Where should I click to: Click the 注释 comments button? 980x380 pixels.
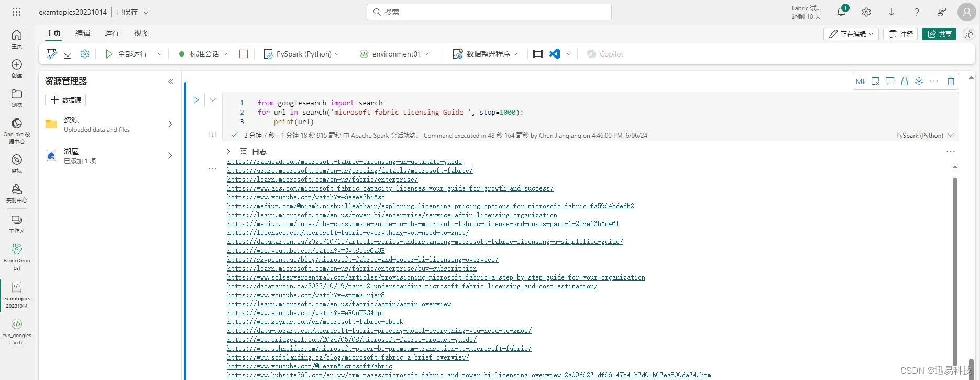[900, 34]
